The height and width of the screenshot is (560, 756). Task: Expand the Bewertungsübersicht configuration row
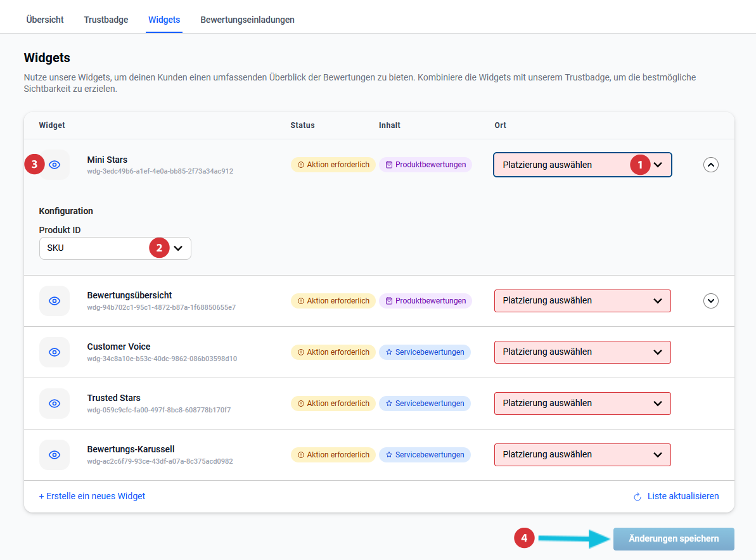(x=711, y=301)
